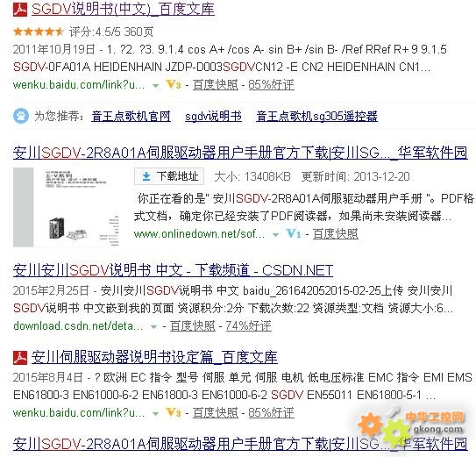Screen dimensions: 476x457
Task: Click the PDF icon beside 安川伺服驱动器说明书设定篇
Action: 20,357
